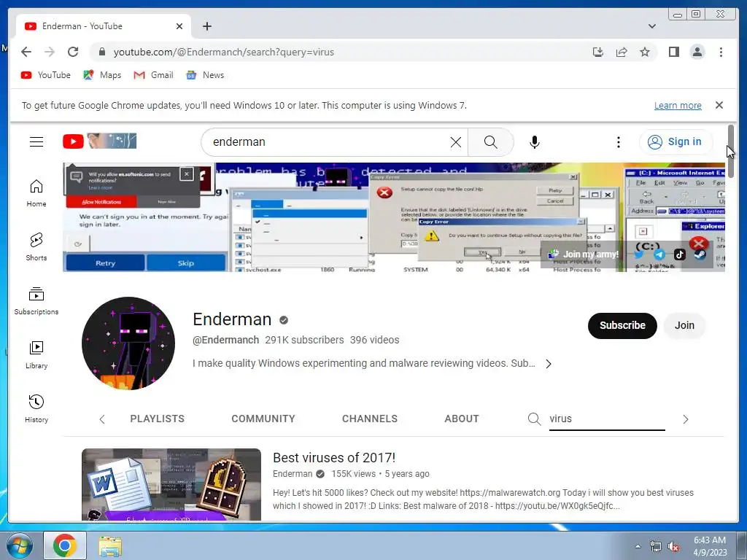Go to Home in sidebar
Image resolution: width=747 pixels, height=560 pixels.
(36, 193)
